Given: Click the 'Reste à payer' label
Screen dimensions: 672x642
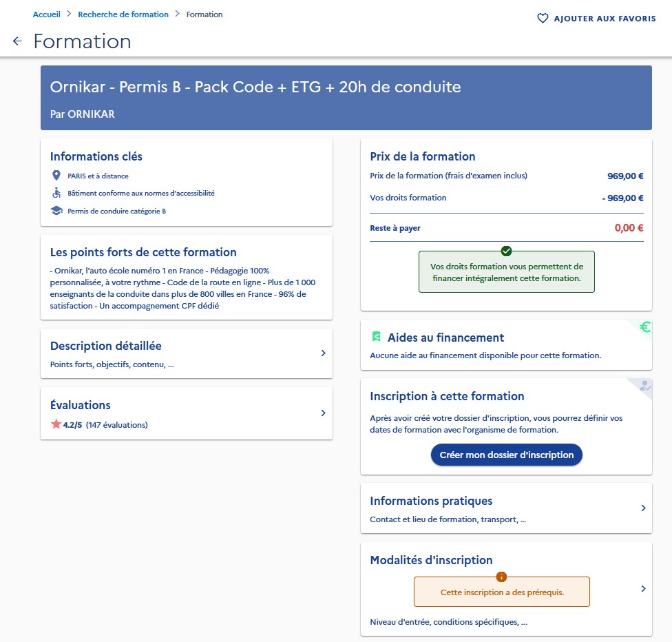Looking at the screenshot, I should [395, 228].
